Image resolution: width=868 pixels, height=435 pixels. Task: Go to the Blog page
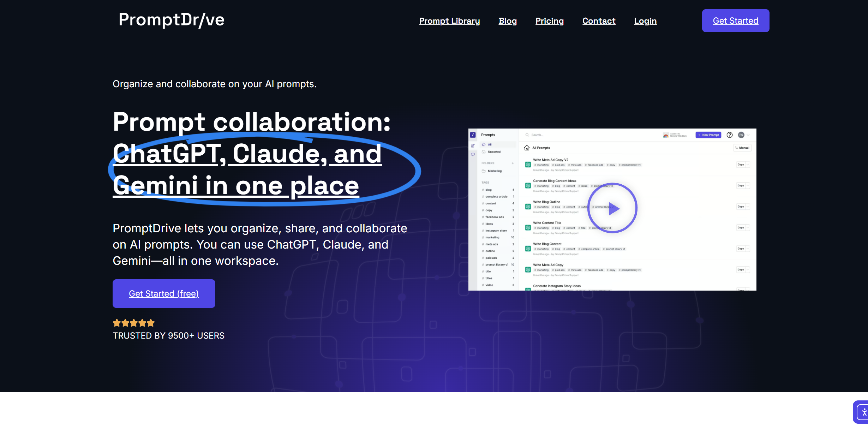pyautogui.click(x=508, y=21)
